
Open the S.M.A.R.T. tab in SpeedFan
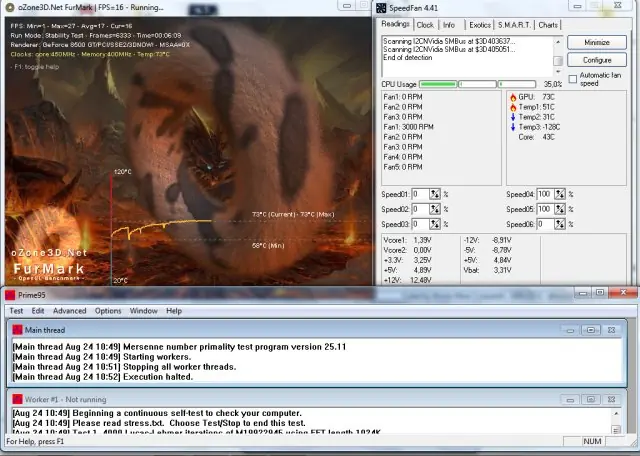(x=514, y=25)
